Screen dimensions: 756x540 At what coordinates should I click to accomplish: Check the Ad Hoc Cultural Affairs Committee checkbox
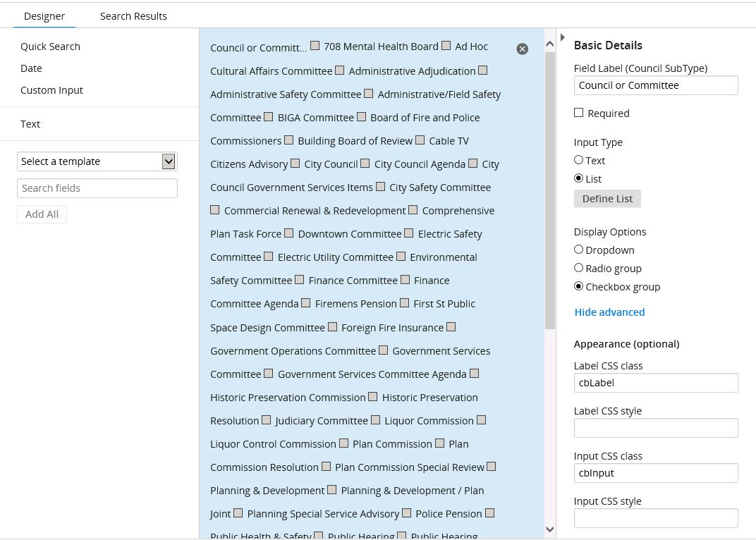point(446,45)
